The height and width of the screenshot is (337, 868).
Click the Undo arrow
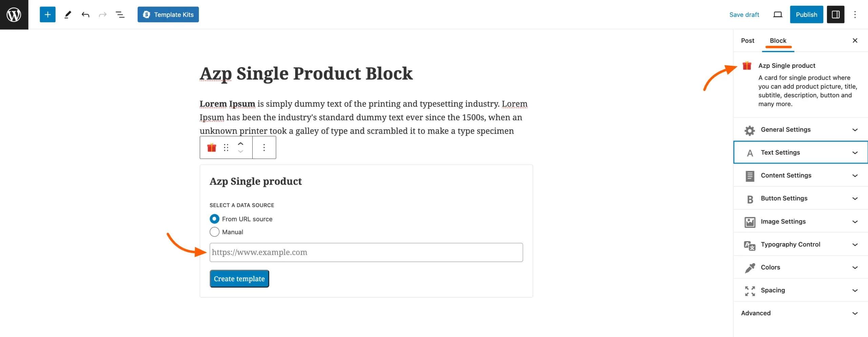(85, 14)
